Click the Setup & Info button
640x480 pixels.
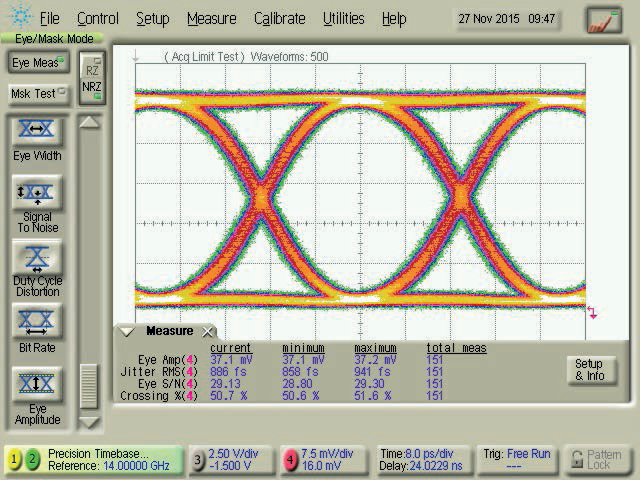click(x=588, y=370)
